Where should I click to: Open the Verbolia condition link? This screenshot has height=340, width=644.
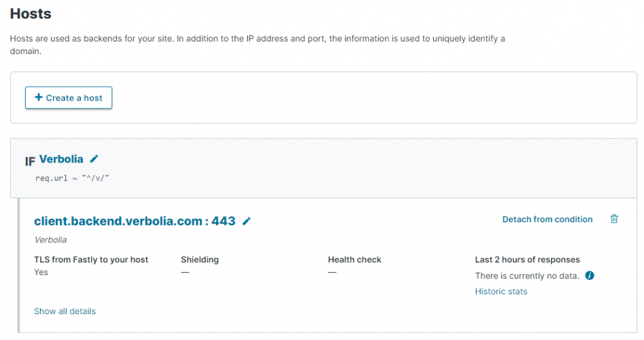61,159
